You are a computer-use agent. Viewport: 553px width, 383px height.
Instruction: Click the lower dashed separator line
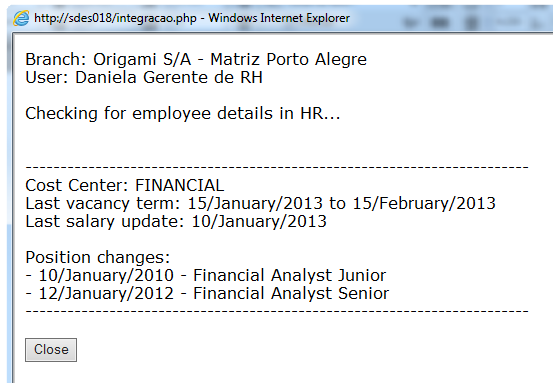(x=277, y=311)
